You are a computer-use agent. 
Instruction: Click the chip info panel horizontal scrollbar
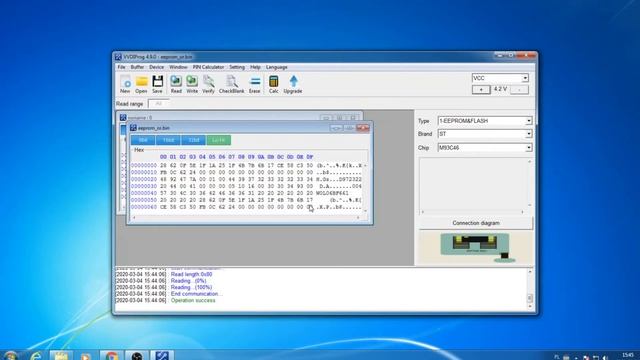click(473, 212)
